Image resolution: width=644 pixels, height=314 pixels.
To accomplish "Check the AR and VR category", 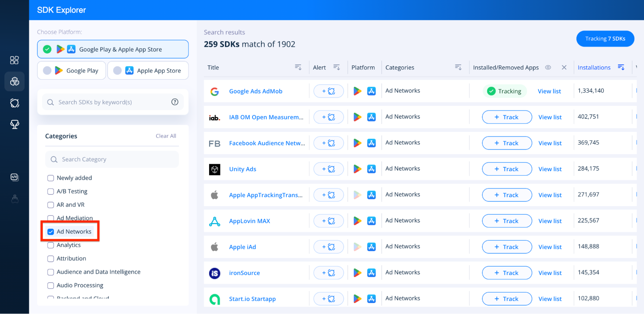I will 51,205.
